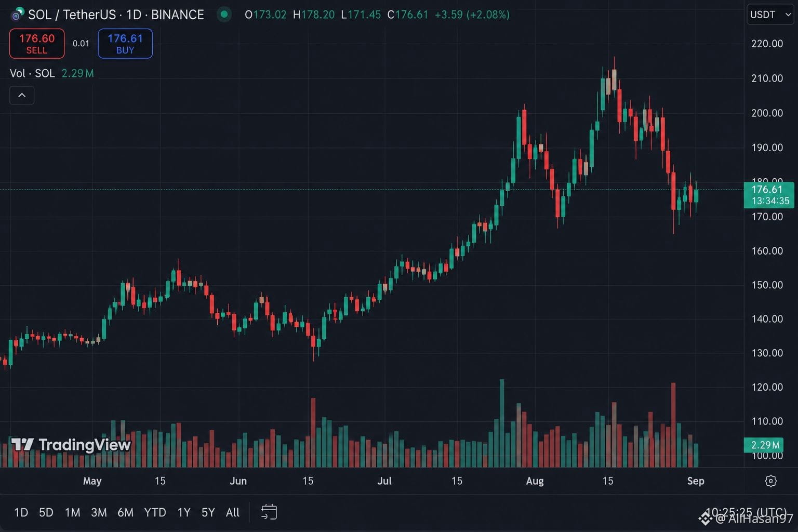Viewport: 798px width, 532px height.
Task: Click the Jul label on time axis
Action: pos(384,481)
